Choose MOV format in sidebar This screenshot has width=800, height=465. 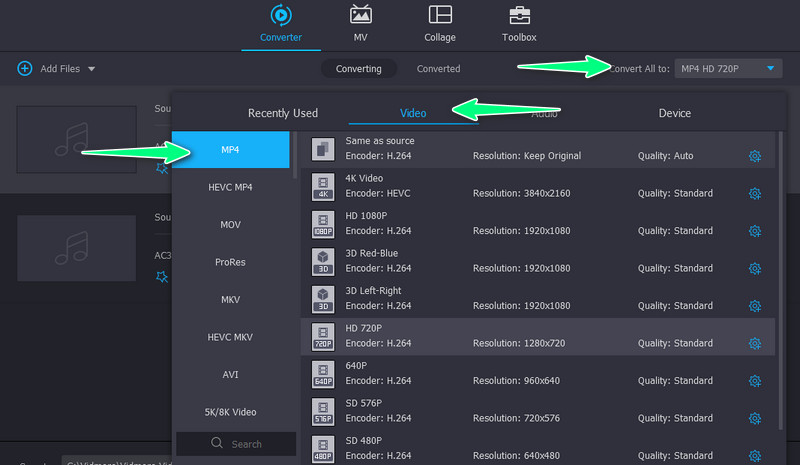(x=231, y=224)
